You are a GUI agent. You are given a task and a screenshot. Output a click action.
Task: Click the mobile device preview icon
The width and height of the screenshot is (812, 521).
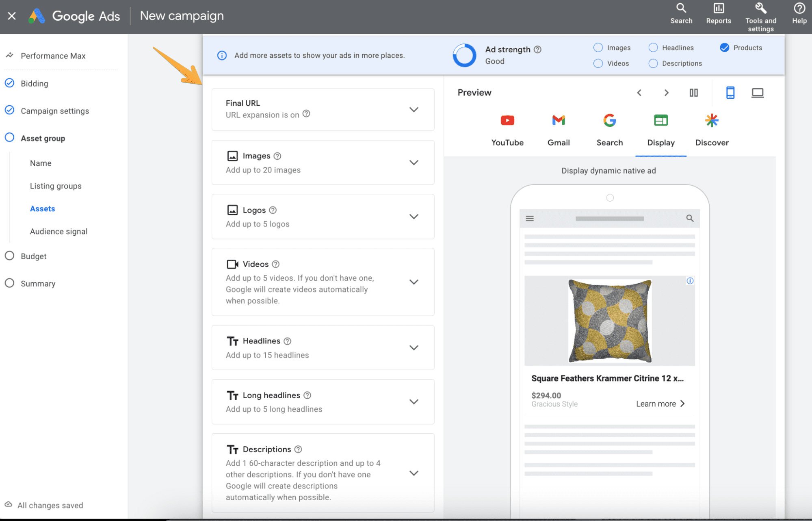click(730, 93)
